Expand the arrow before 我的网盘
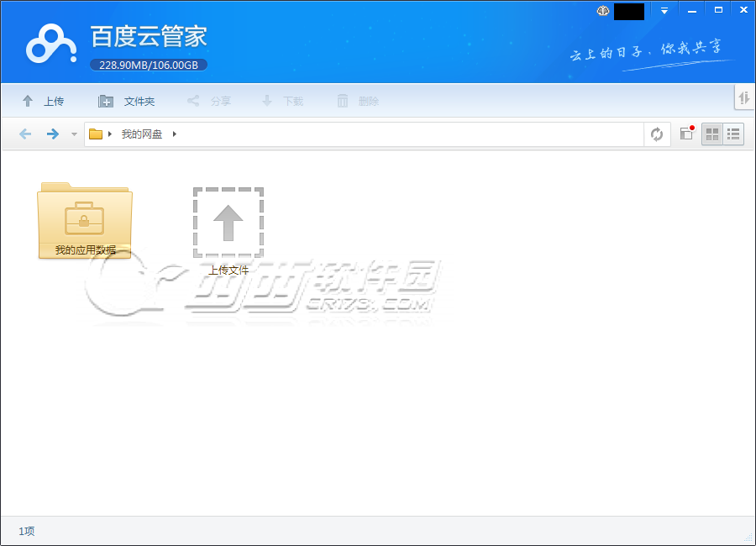This screenshot has height=546, width=756. 110,134
